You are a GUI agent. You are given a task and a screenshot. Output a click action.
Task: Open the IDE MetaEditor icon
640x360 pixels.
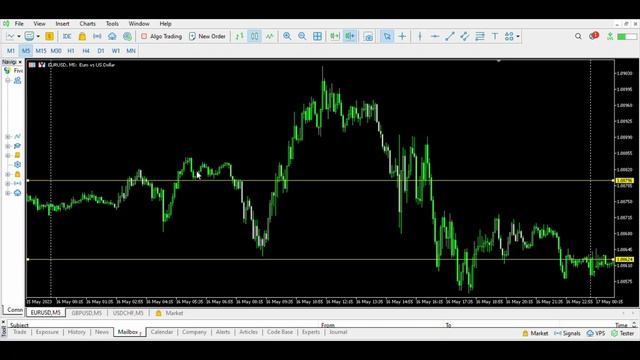[67, 36]
